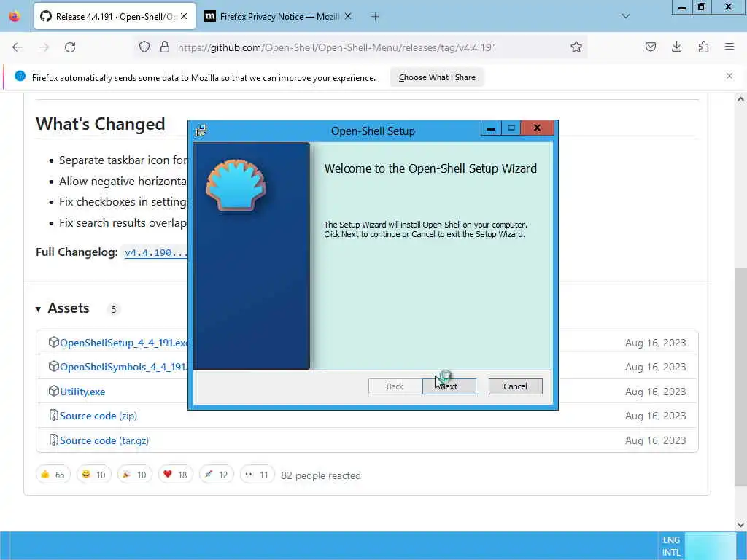Switch to the Firefox Privacy Notice tab
The height and width of the screenshot is (560, 747).
coord(279,16)
